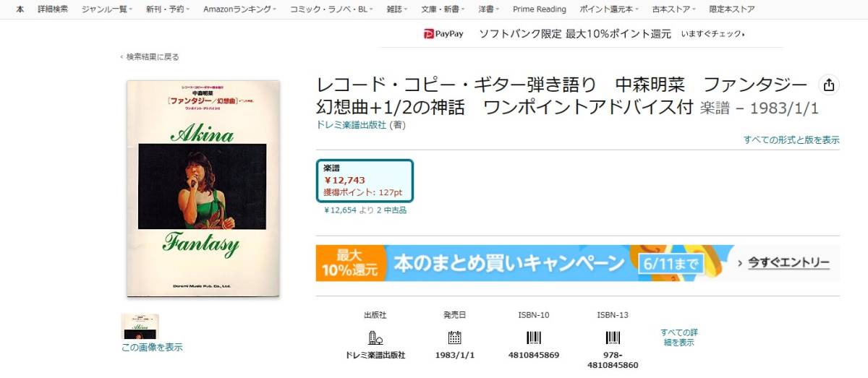Click the release date calendar icon

tap(454, 338)
